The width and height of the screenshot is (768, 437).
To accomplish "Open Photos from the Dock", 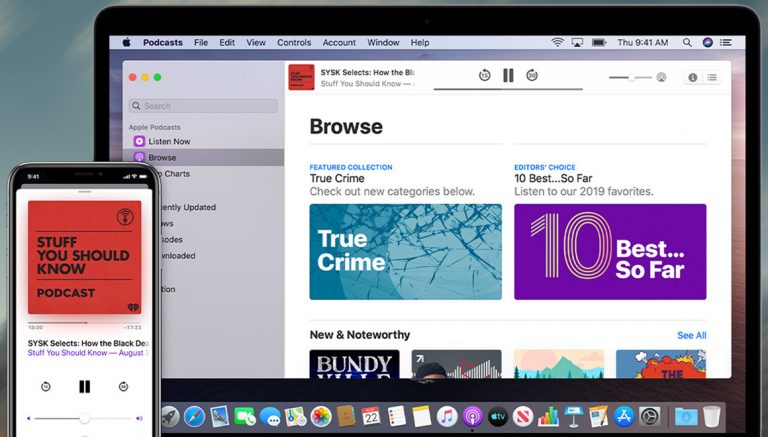I will [321, 417].
